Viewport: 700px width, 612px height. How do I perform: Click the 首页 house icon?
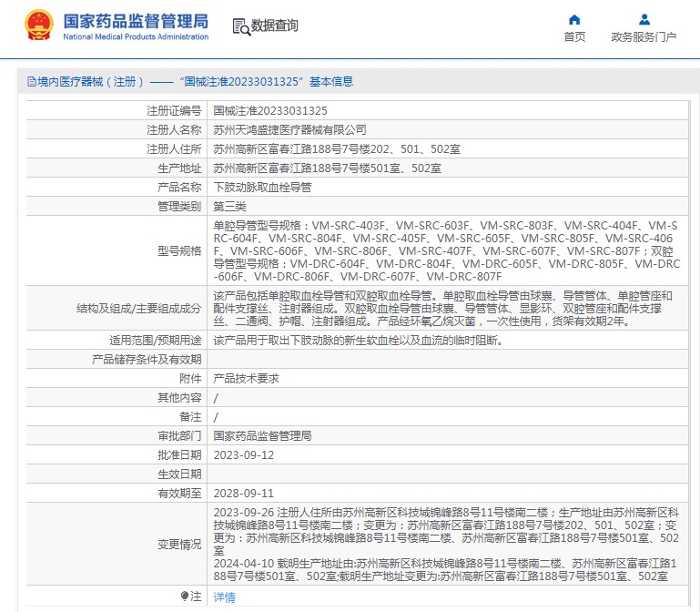[574, 19]
